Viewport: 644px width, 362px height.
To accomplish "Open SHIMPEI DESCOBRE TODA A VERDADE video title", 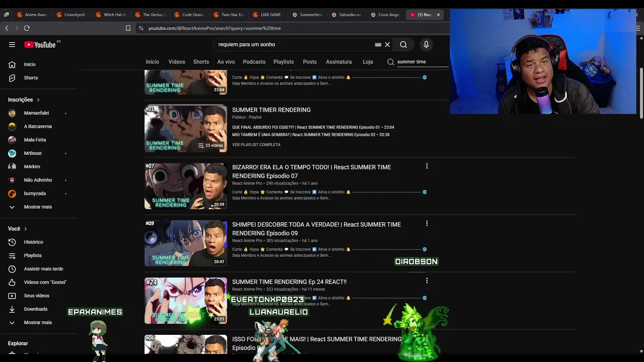I will coord(316,229).
